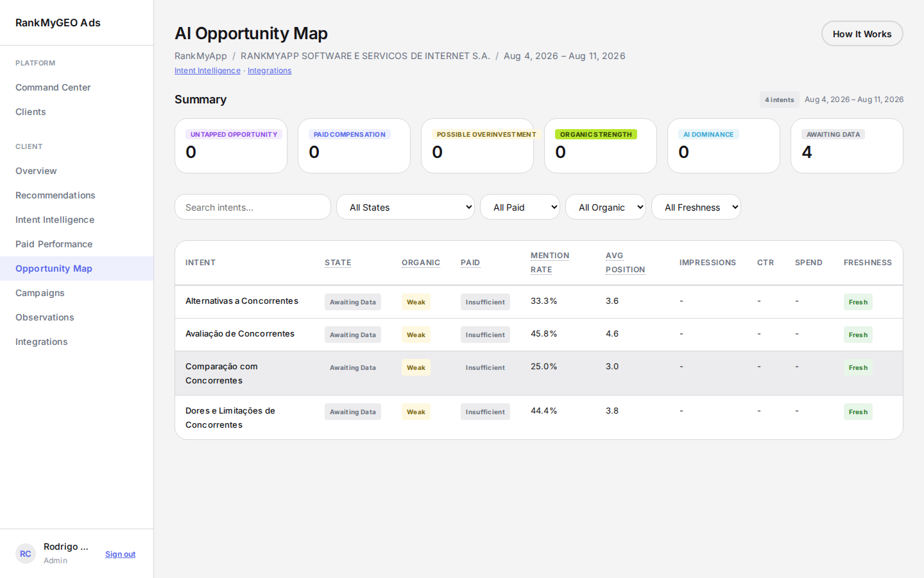Image resolution: width=924 pixels, height=578 pixels.
Task: Click the 33.3% mention rate value
Action: [544, 301]
